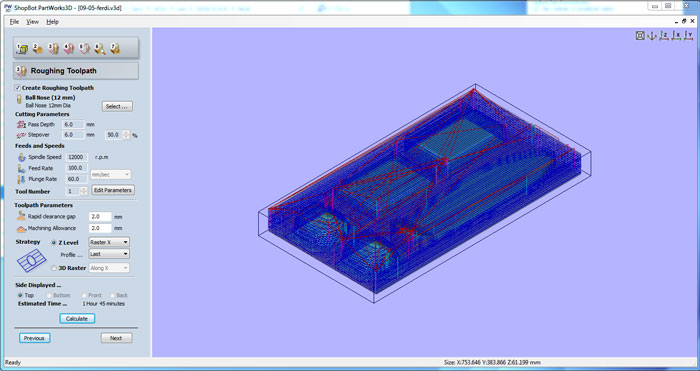Click the Calculate button
700x371 pixels.
77,319
